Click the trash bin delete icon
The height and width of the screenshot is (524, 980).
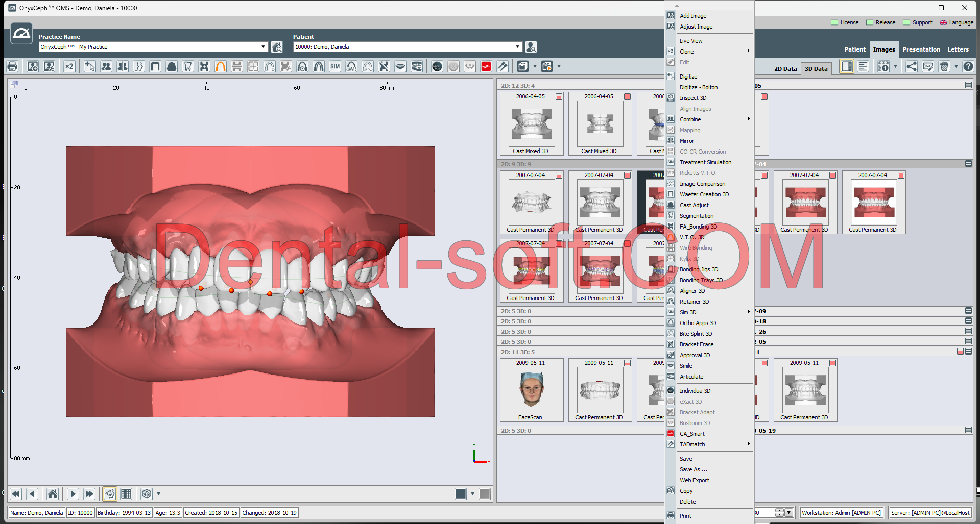point(944,67)
